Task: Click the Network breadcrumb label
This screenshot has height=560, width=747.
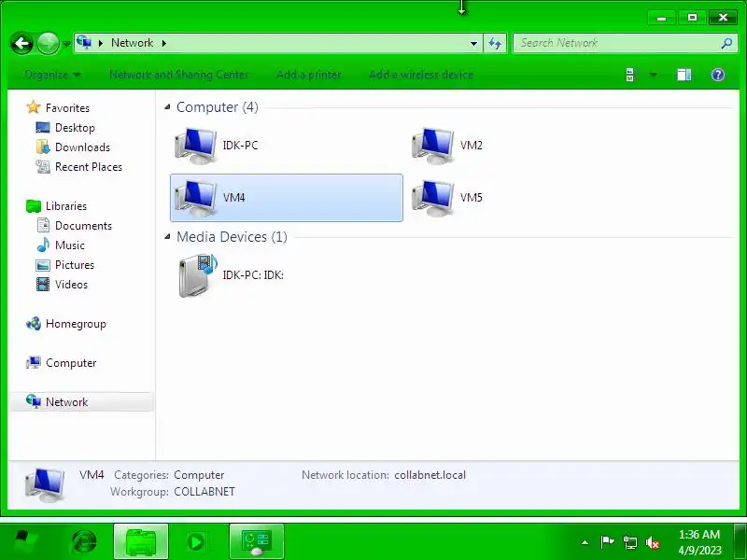Action: point(132,43)
